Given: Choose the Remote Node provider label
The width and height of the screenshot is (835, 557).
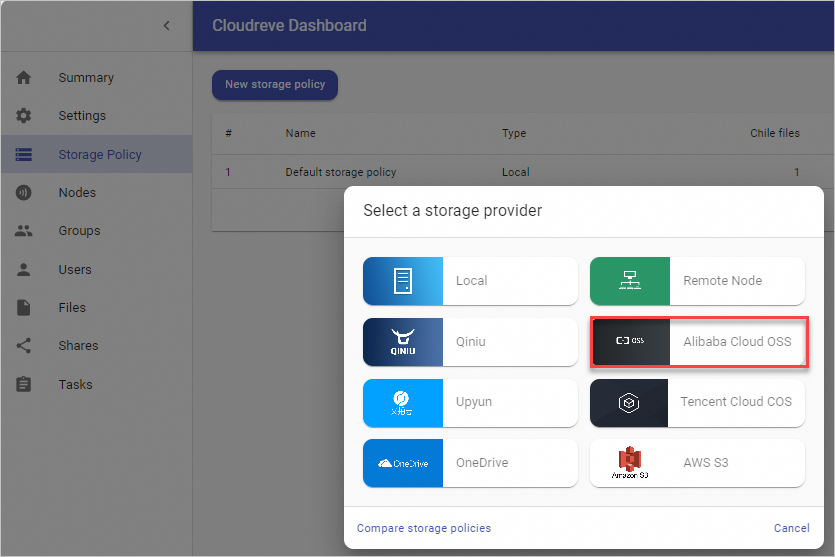Looking at the screenshot, I should click(723, 281).
